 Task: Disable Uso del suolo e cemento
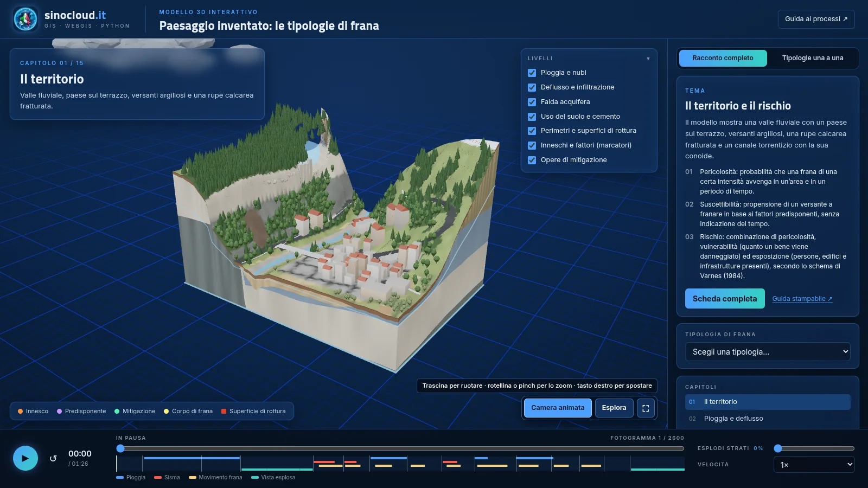point(532,117)
